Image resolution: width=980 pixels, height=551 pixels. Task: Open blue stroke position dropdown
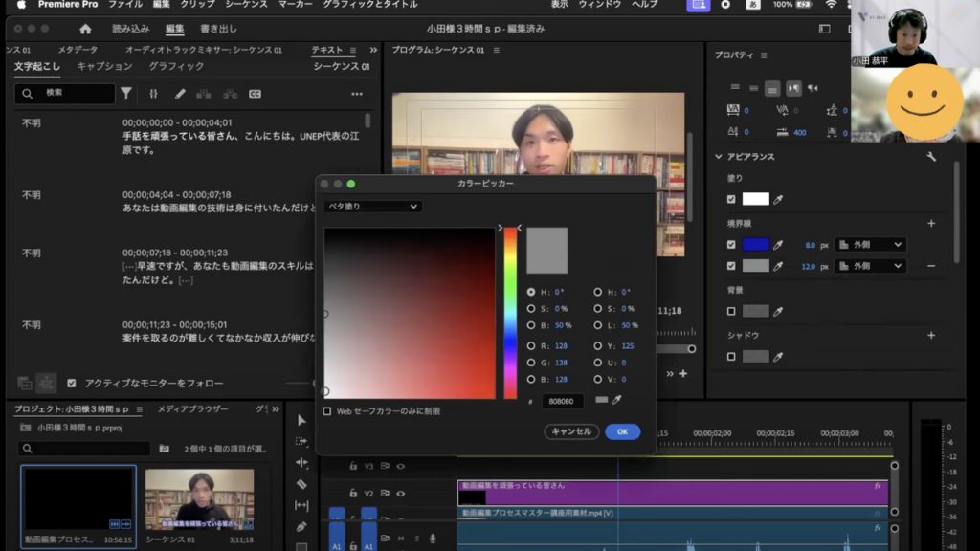[870, 245]
